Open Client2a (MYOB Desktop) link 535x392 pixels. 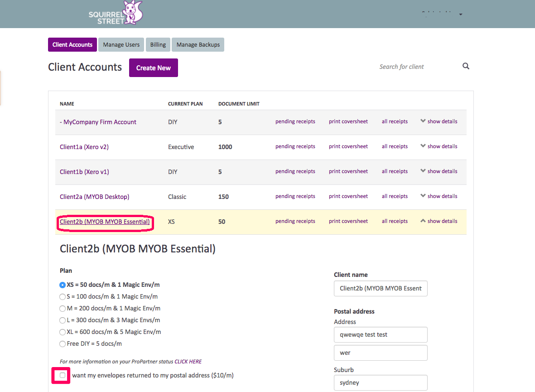(x=95, y=197)
